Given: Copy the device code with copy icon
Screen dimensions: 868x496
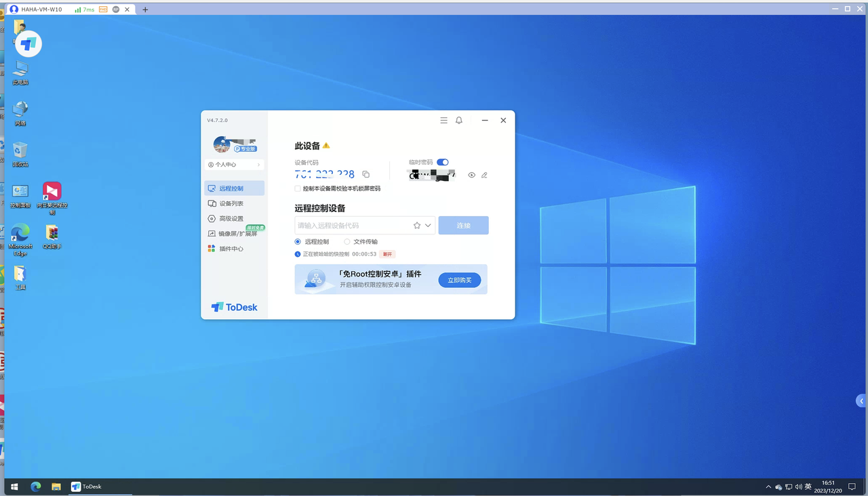Looking at the screenshot, I should pos(366,174).
